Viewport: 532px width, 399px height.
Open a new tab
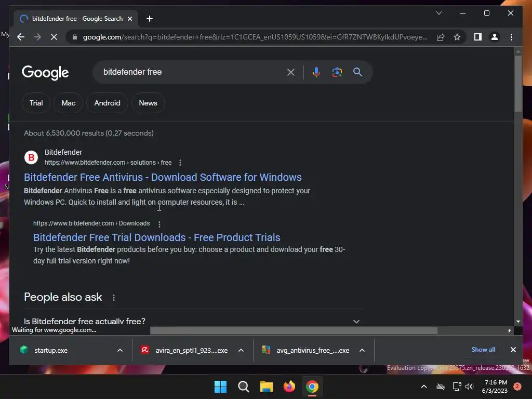149,19
